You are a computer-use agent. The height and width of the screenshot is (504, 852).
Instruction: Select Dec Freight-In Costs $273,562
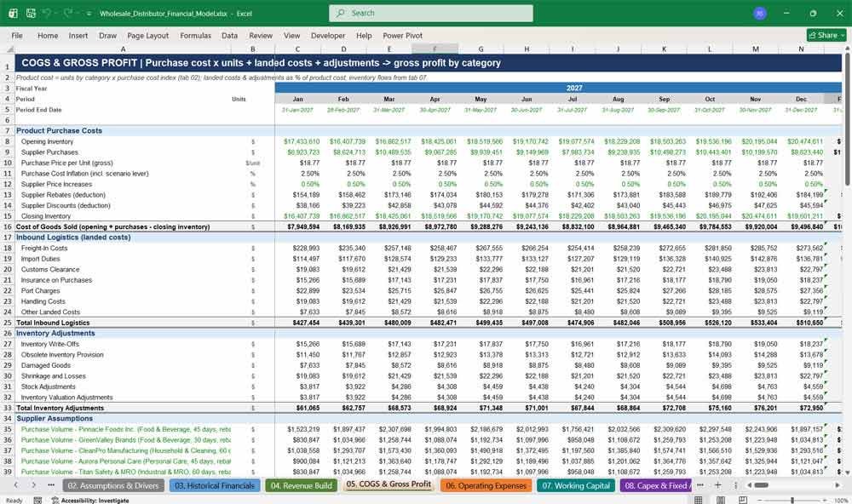pos(801,249)
